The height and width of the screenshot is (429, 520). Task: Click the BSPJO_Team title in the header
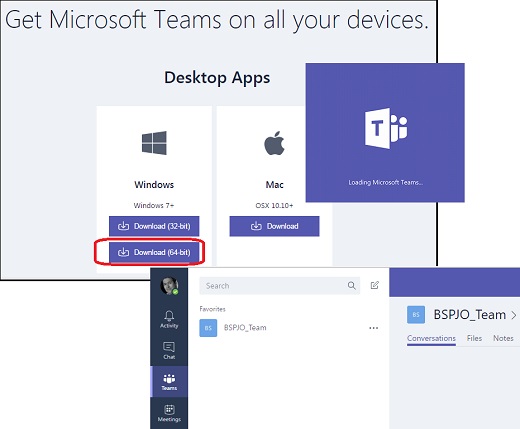point(469,315)
